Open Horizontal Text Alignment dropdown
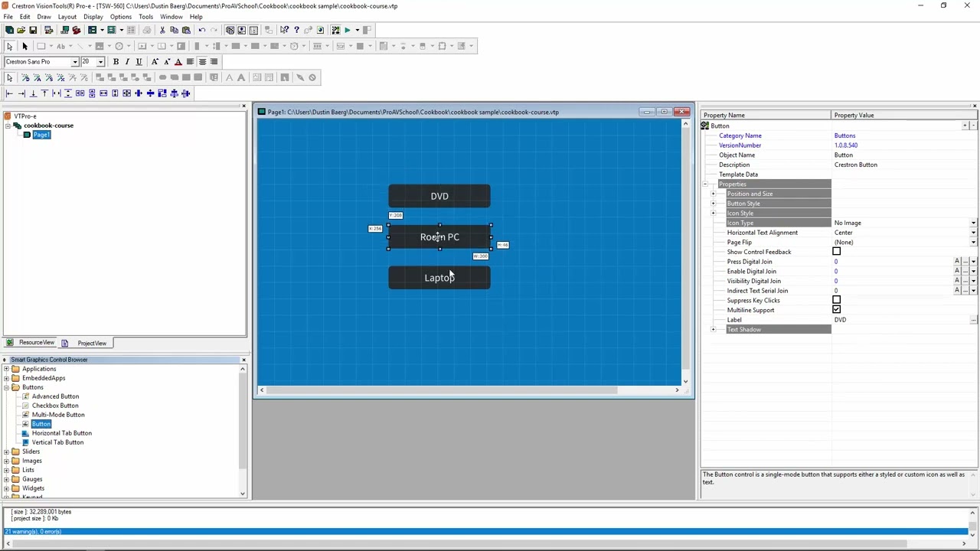This screenshot has width=980, height=551. tap(973, 233)
